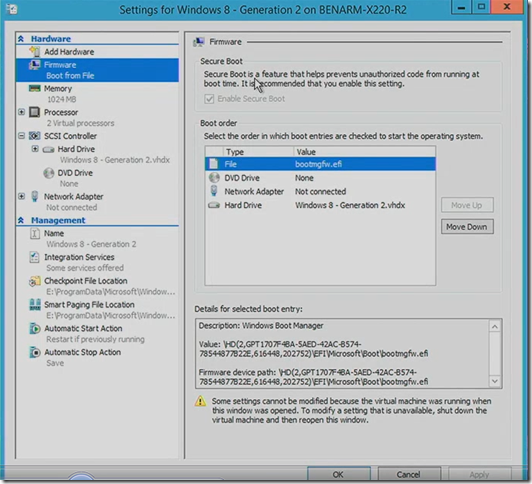Click the Smart Paging File Location icon

(x=35, y=305)
